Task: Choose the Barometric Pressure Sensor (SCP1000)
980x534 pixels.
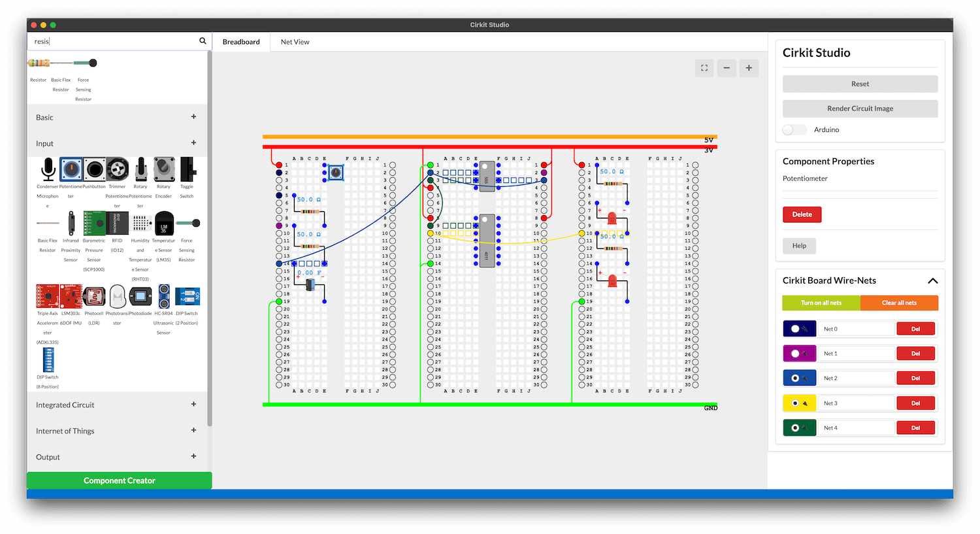Action: coord(94,224)
